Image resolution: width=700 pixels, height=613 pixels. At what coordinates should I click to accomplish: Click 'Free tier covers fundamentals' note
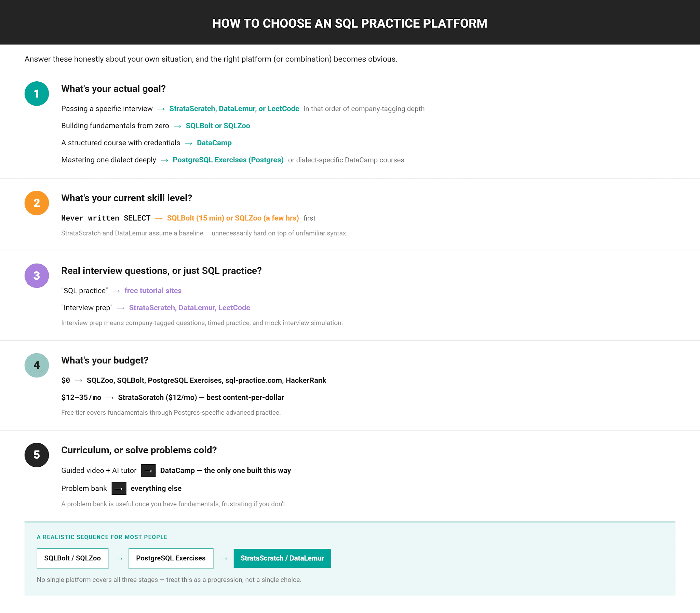(x=171, y=413)
